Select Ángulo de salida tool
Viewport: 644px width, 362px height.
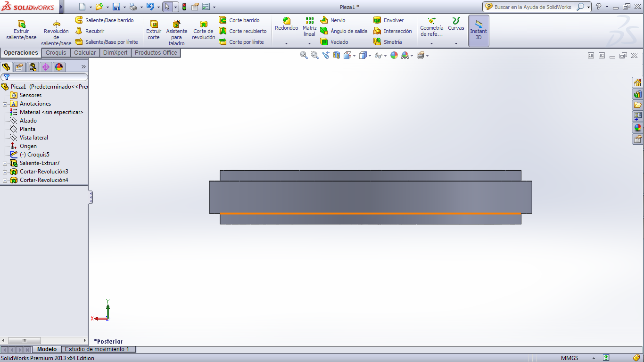click(x=343, y=31)
